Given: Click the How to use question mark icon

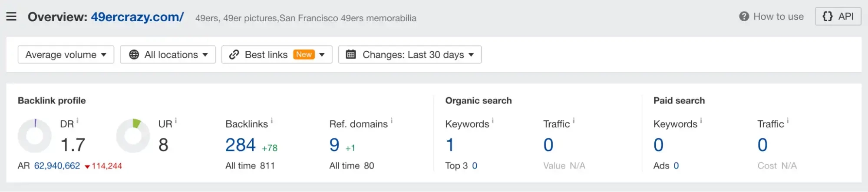Looking at the screenshot, I should point(744,17).
